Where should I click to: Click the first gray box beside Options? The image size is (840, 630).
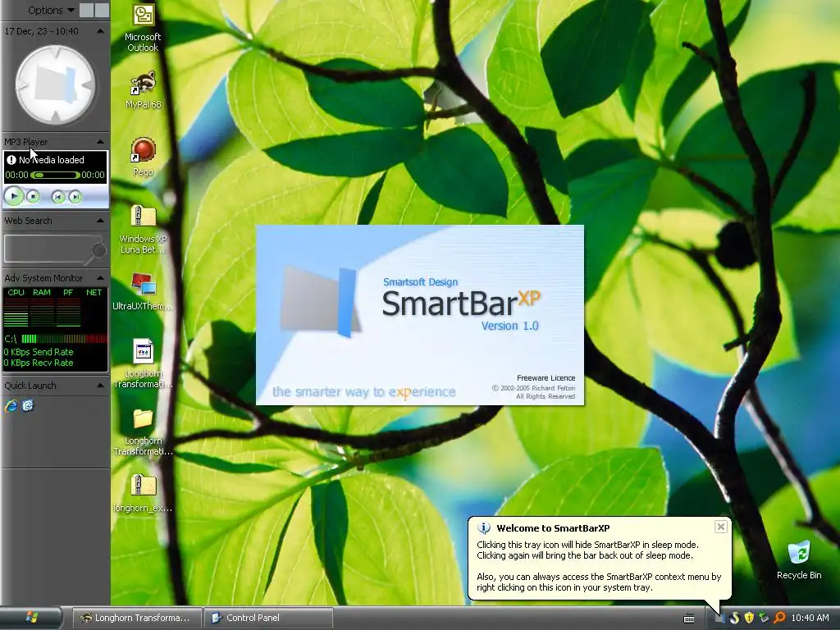[x=85, y=10]
